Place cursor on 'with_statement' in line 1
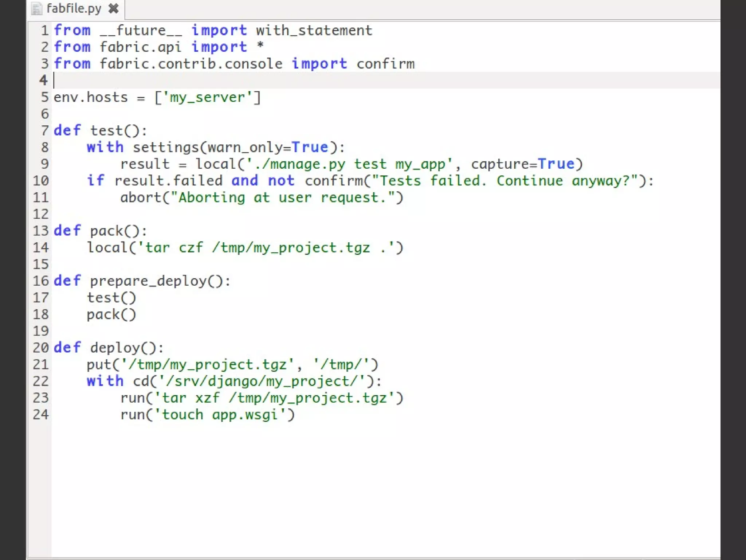746x560 pixels. [x=314, y=31]
